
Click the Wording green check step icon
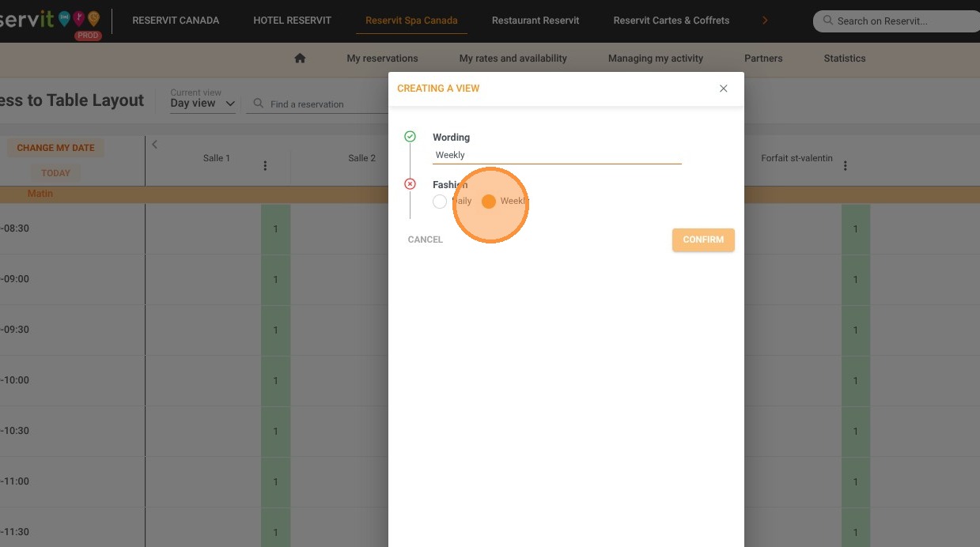click(x=410, y=137)
